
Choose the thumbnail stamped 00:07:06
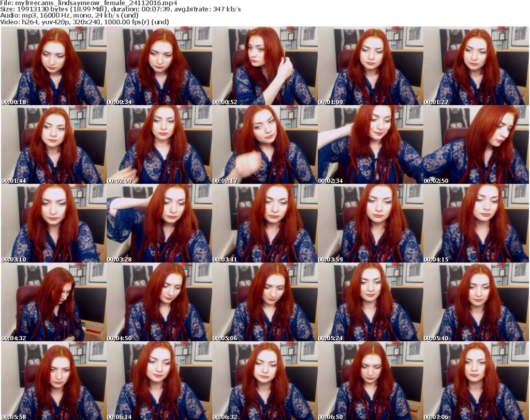click(476, 381)
